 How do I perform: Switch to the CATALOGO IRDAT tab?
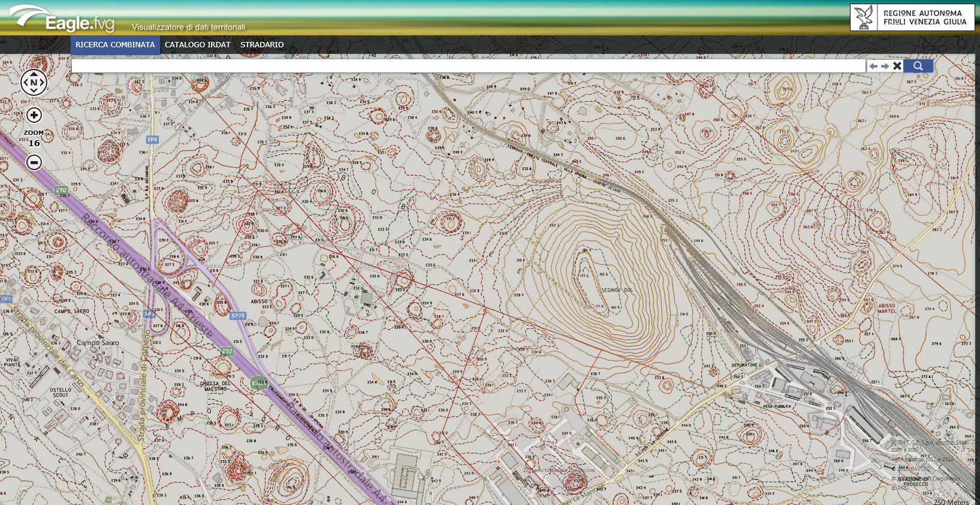coord(198,45)
